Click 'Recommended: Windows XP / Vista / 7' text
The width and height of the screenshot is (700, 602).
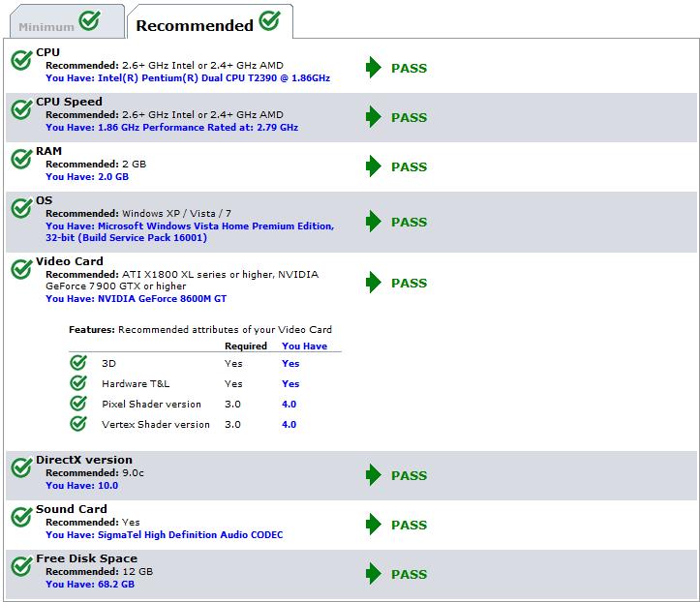[x=138, y=214]
